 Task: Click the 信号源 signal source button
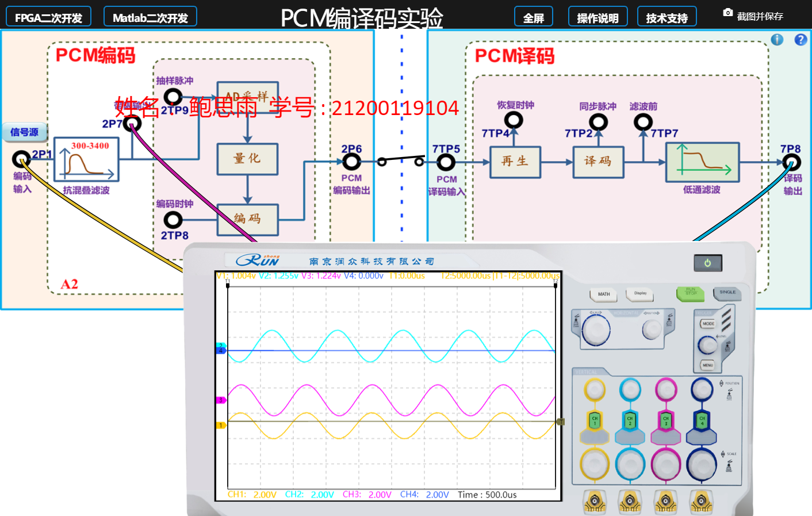pos(24,132)
